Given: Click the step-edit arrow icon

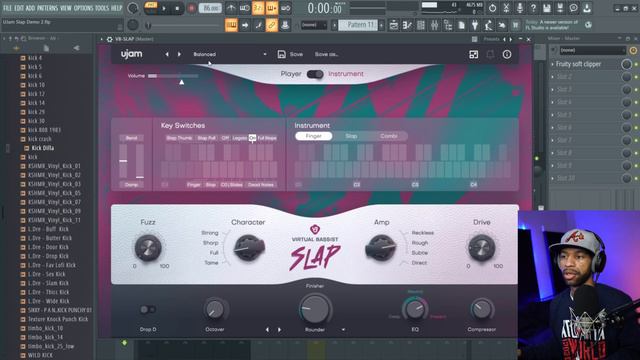Looking at the screenshot, I should [x=245, y=25].
